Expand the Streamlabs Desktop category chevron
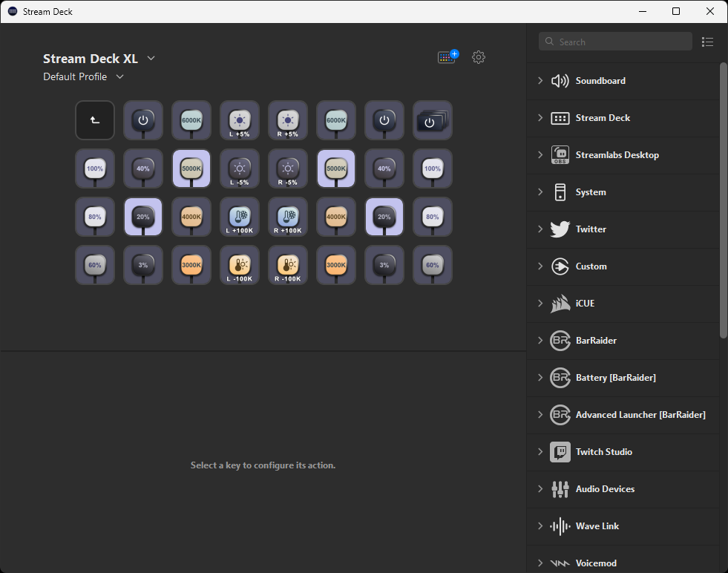The image size is (728, 573). 540,154
